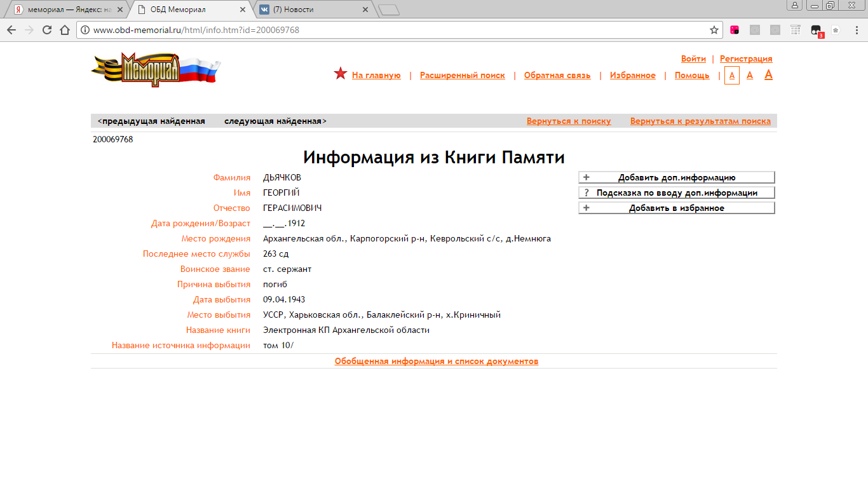Click the Мемориал site logo
The image size is (868, 488).
point(156,69)
